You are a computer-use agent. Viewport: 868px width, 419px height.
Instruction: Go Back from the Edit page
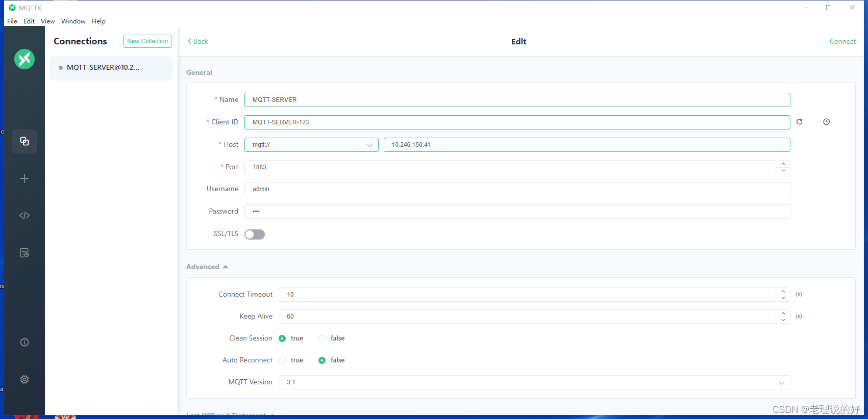198,41
